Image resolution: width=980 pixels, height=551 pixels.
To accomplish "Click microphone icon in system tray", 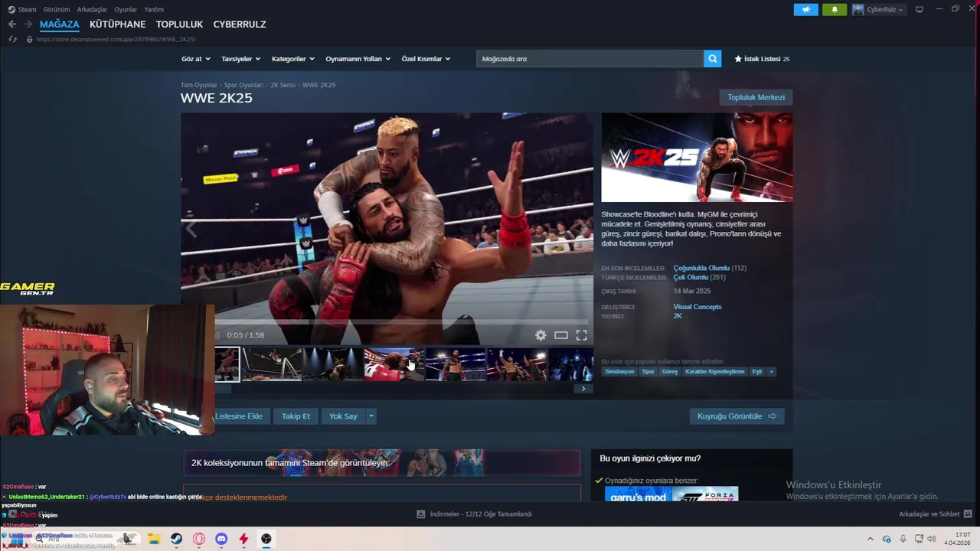I will pos(903,539).
